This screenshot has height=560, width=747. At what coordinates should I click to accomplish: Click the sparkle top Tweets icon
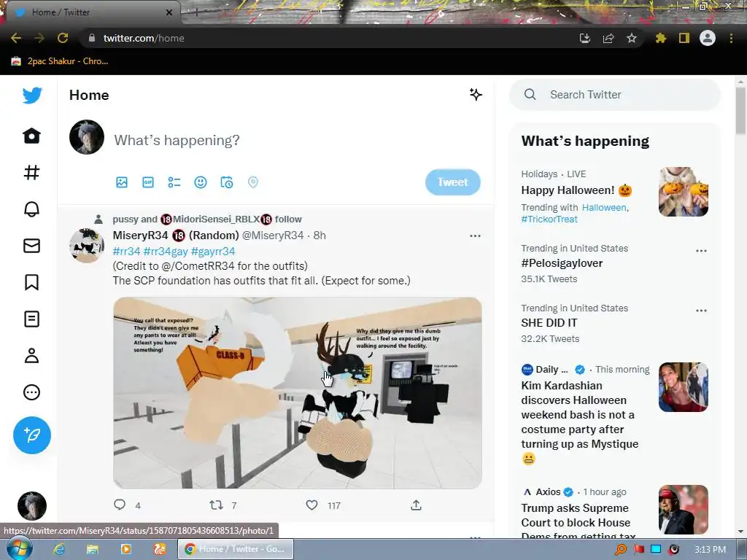pos(476,94)
